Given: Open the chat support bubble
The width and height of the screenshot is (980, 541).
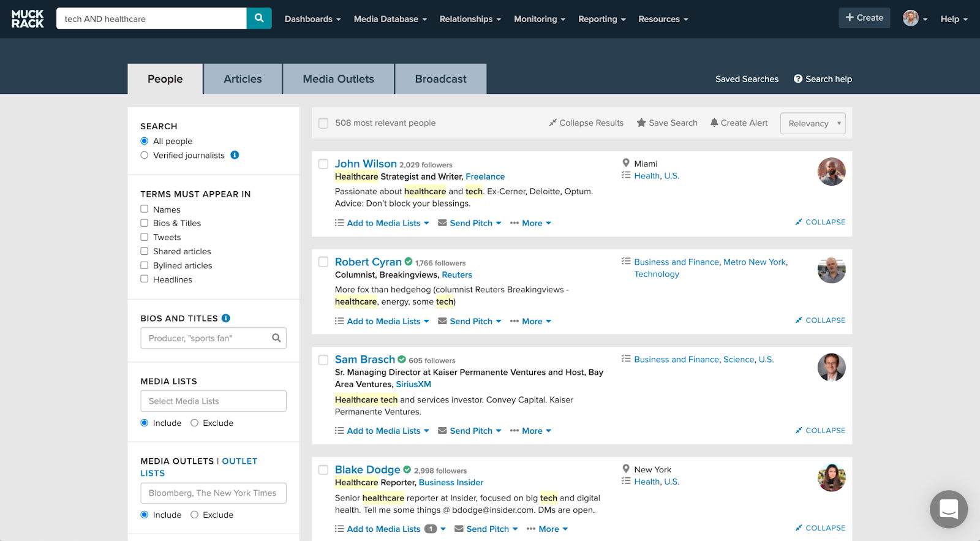Looking at the screenshot, I should point(949,509).
